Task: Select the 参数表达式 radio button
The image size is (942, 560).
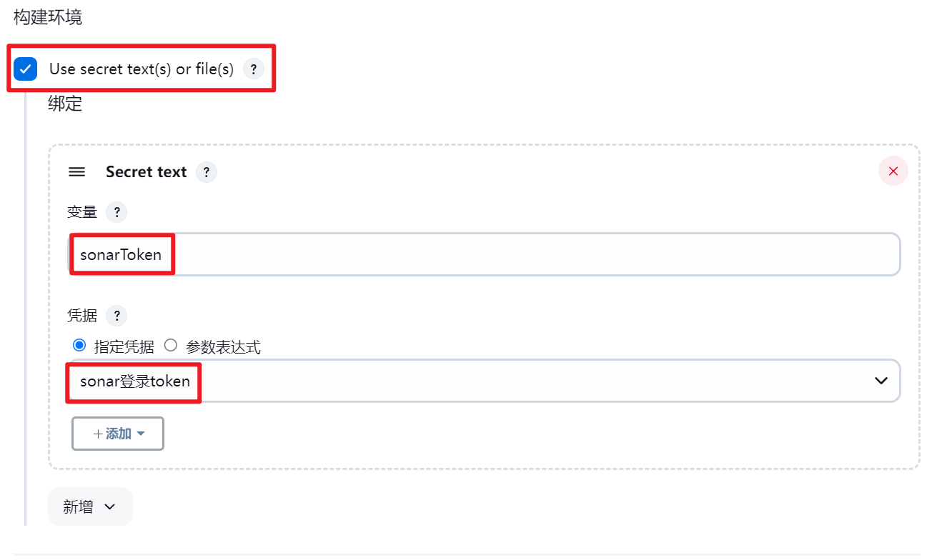Action: click(x=170, y=346)
